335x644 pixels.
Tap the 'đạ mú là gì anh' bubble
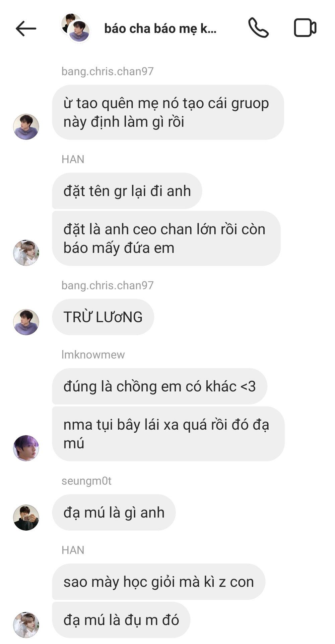click(x=114, y=513)
